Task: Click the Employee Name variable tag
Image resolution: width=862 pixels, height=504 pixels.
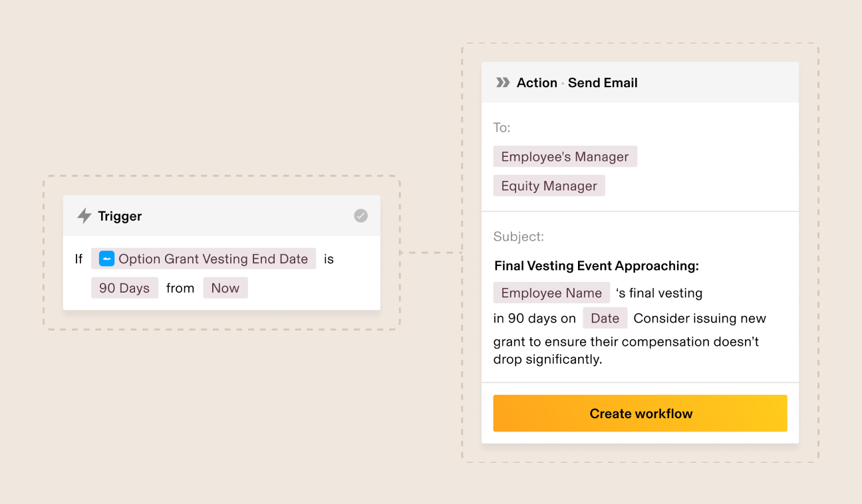Action: point(551,293)
